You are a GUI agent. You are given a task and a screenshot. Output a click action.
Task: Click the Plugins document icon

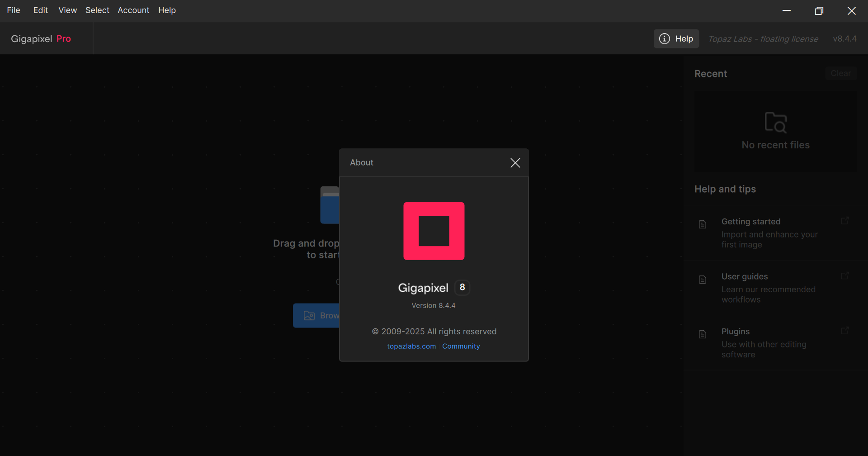[x=703, y=335]
